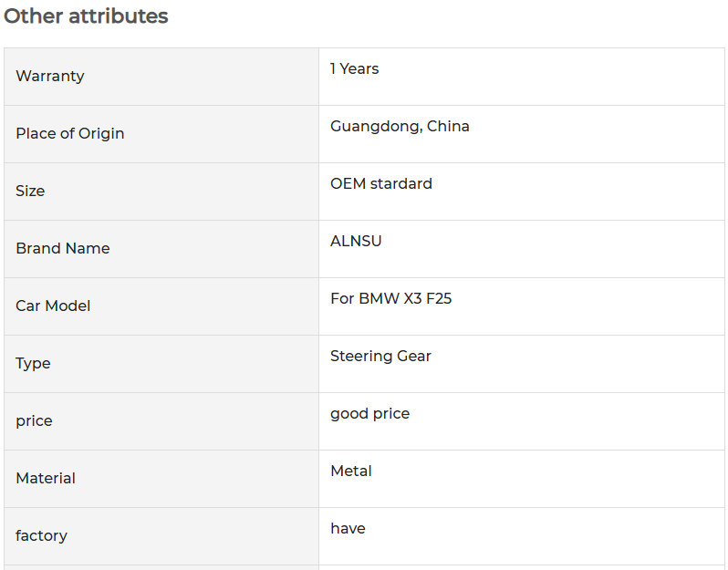Click the 1 Years value
The image size is (728, 570).
point(354,68)
